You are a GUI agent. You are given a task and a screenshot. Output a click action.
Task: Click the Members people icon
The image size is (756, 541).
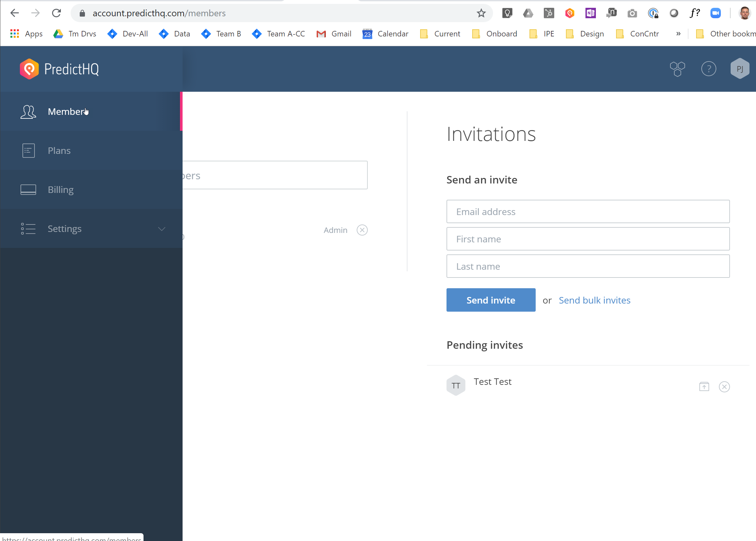click(x=28, y=112)
